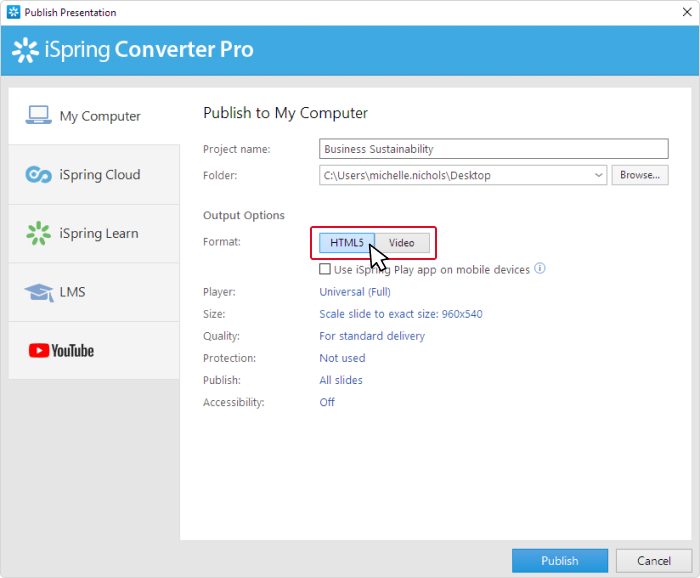Click the Format: label
700x578 pixels.
(222, 242)
